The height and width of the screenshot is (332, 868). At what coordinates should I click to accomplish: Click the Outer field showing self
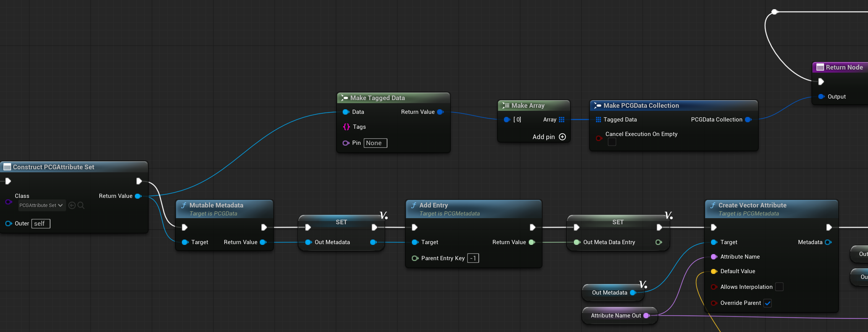40,223
